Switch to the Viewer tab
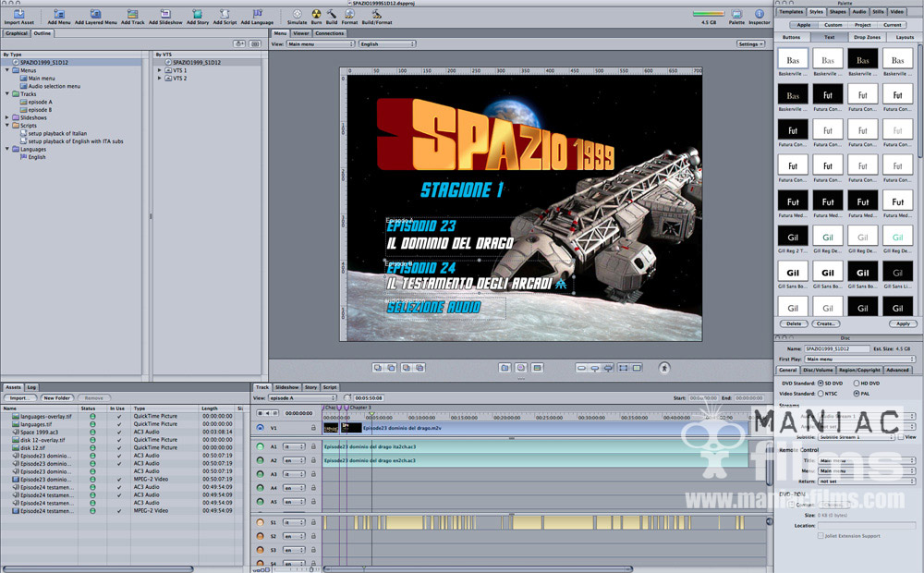The width and height of the screenshot is (924, 573). 301,33
